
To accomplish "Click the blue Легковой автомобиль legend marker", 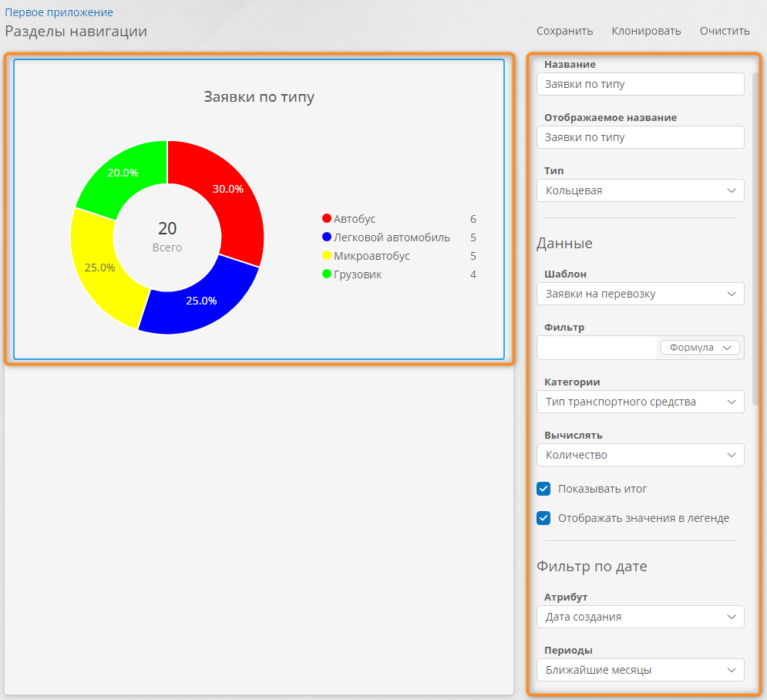I will click(x=327, y=237).
